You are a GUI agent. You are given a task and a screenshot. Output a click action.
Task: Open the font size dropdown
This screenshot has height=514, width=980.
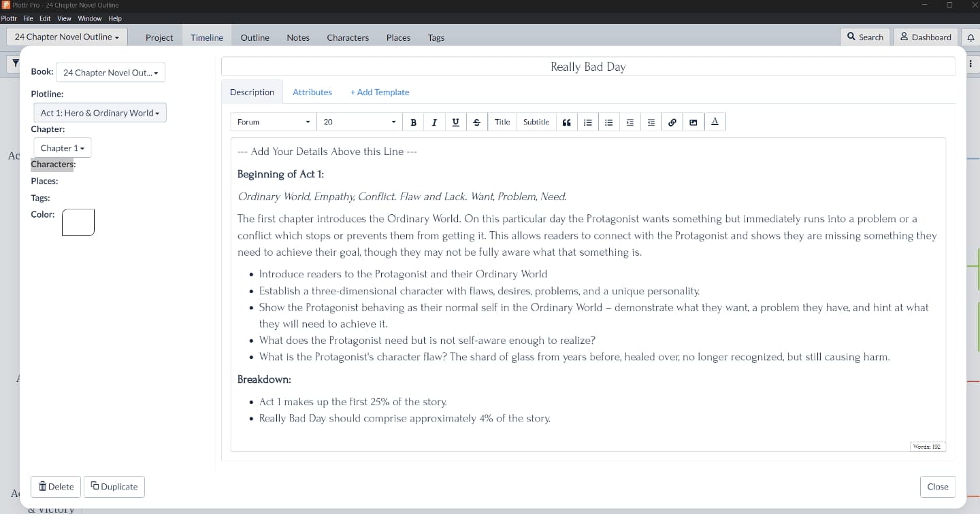(x=359, y=122)
